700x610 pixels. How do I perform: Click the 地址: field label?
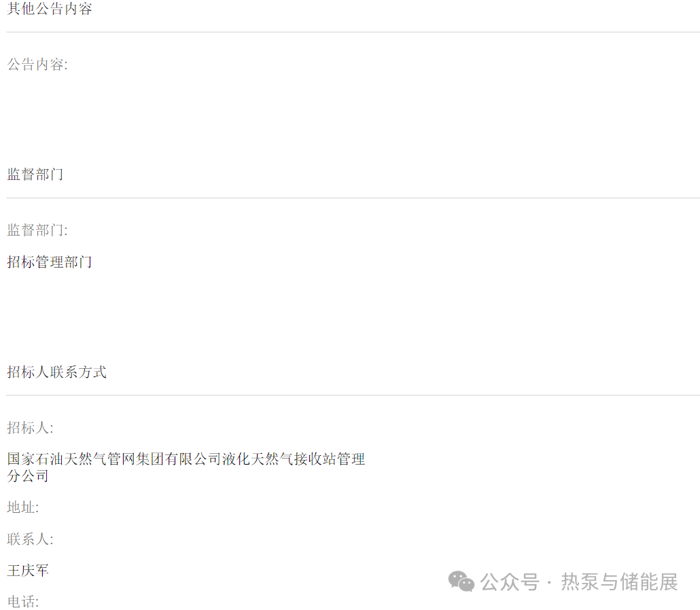pos(23,507)
